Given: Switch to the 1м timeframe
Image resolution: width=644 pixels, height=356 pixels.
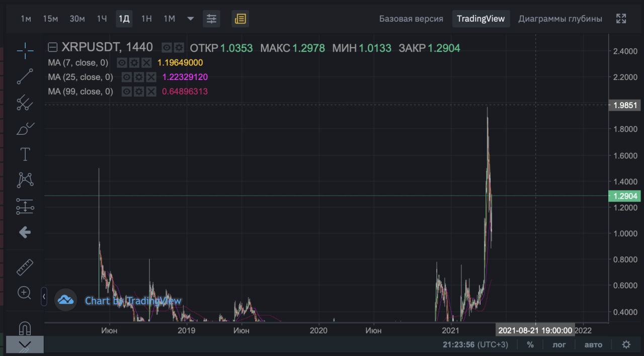Looking at the screenshot, I should click(26, 19).
